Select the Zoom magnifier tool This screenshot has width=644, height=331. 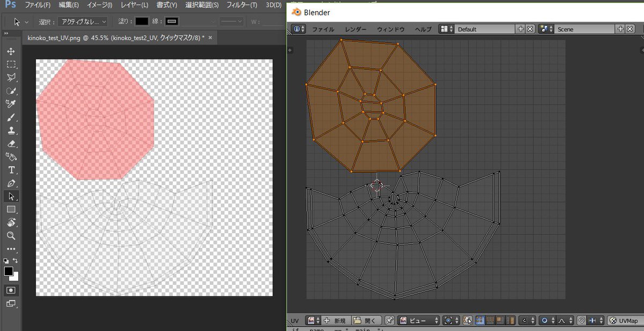11,236
